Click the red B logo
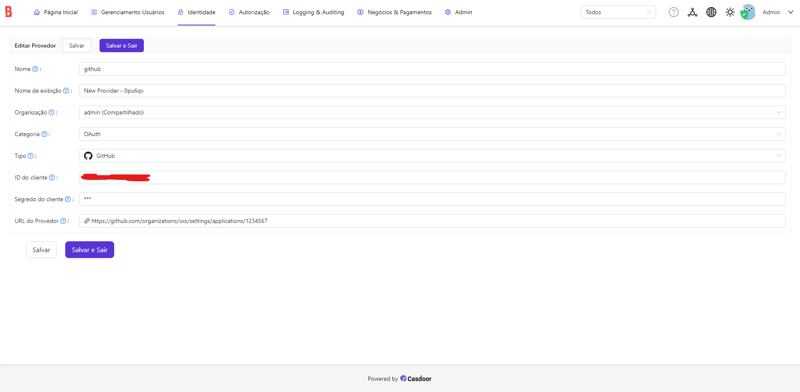 [x=8, y=12]
